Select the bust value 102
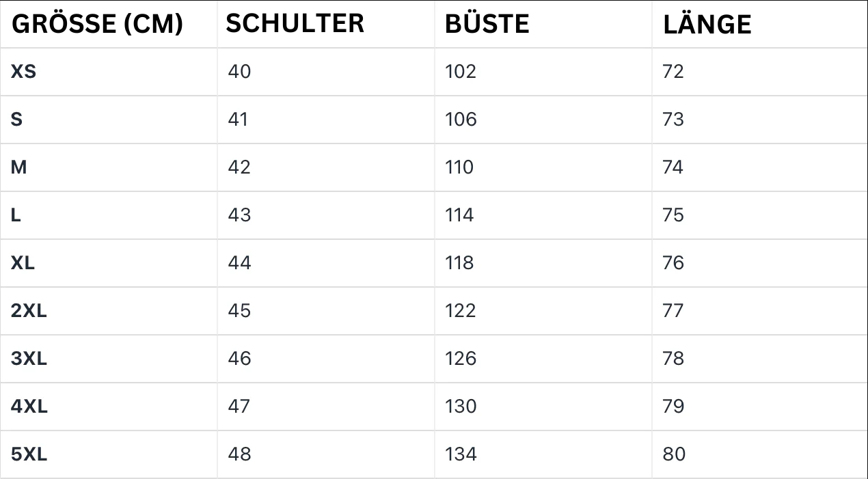Image resolution: width=868 pixels, height=479 pixels. click(x=460, y=71)
